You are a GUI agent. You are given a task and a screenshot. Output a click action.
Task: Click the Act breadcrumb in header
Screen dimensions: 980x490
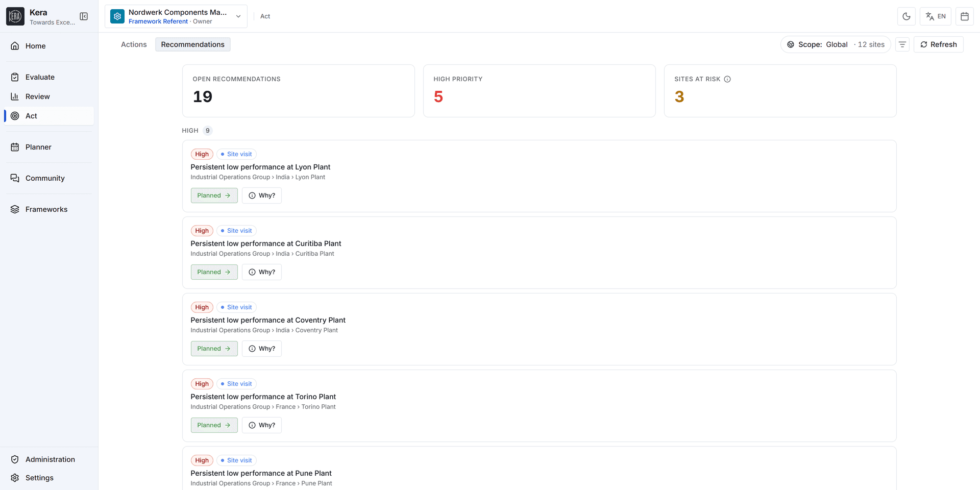pos(265,16)
